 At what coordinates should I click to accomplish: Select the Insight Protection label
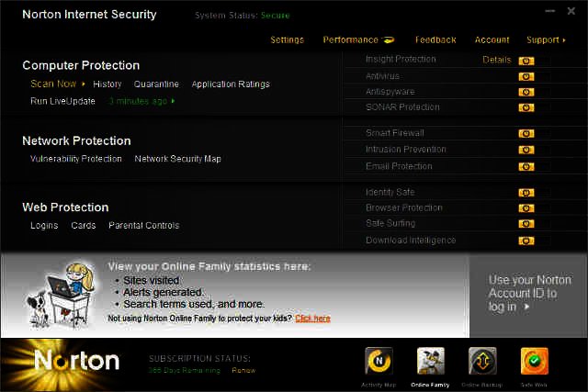coord(401,59)
